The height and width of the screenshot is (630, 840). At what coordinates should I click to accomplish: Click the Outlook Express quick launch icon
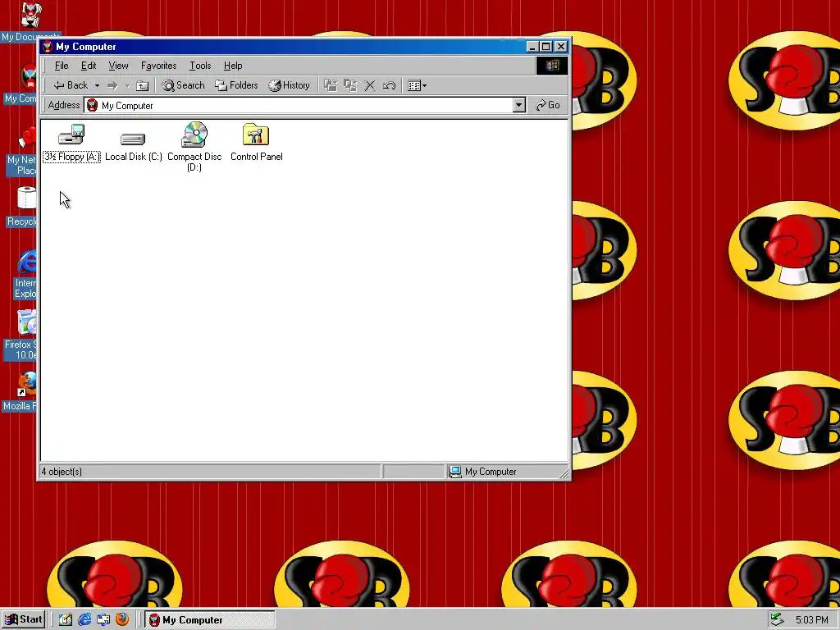pyautogui.click(x=103, y=620)
